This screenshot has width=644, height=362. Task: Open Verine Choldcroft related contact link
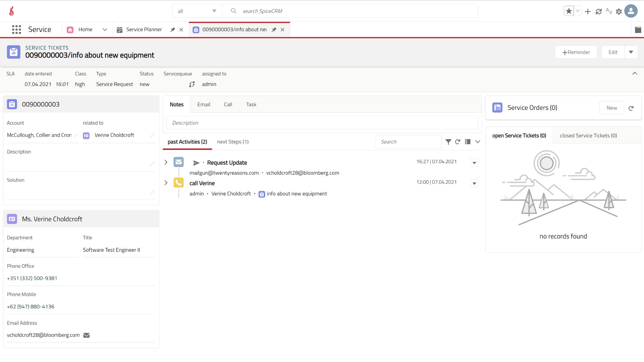point(114,135)
